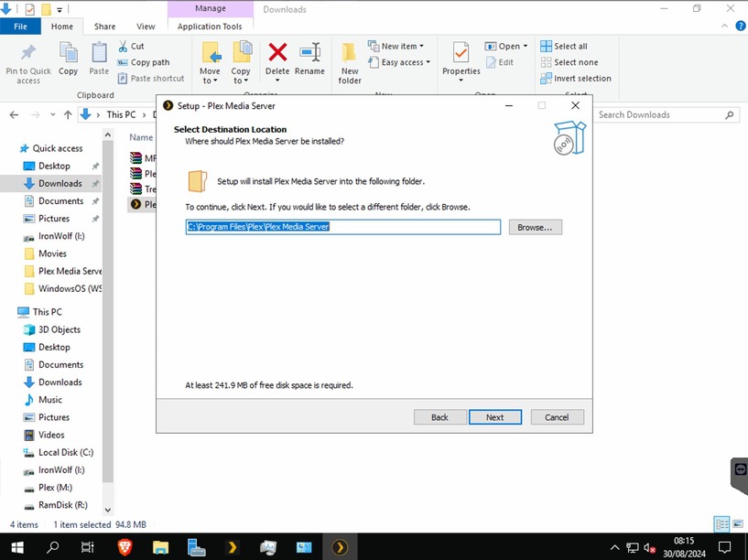Switch to the Share ribbon tab
The height and width of the screenshot is (560, 748).
pyautogui.click(x=104, y=27)
